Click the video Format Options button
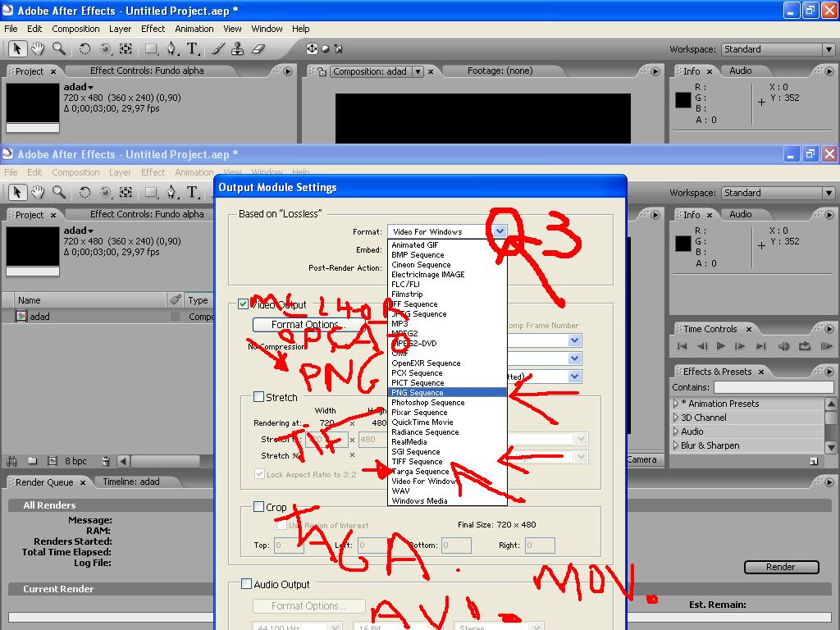 tap(308, 324)
